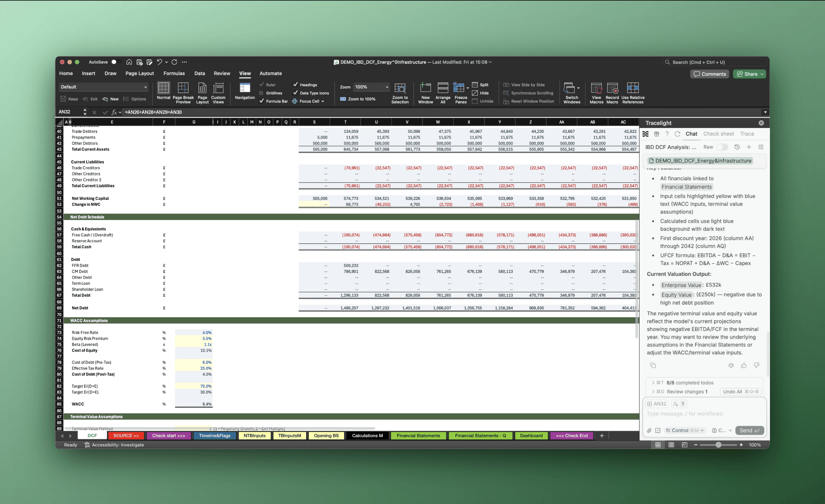The height and width of the screenshot is (504, 825).
Task: Click the Zoom to Selection icon
Action: click(400, 88)
